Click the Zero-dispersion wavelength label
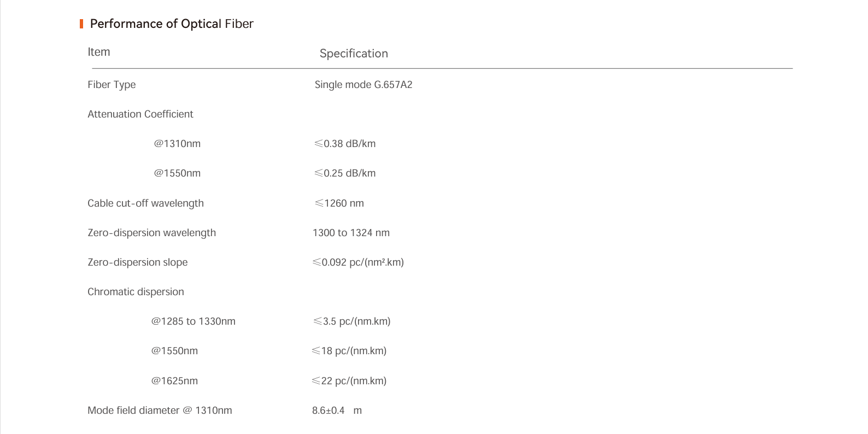 (151, 233)
